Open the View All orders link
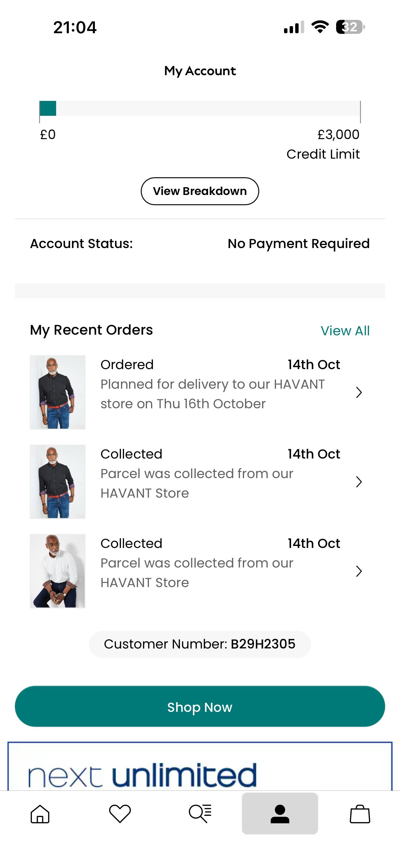 [345, 331]
